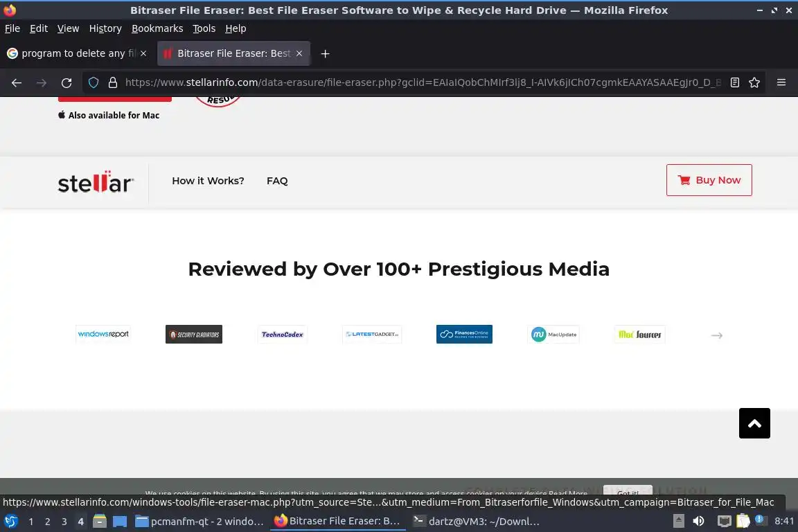Open the TechnoCodex logo
The width and height of the screenshot is (798, 532).
click(283, 334)
